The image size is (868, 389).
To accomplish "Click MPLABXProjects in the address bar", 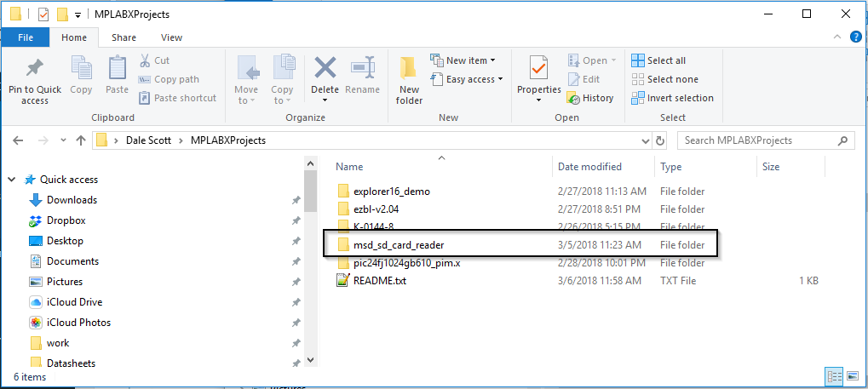I will pos(228,140).
